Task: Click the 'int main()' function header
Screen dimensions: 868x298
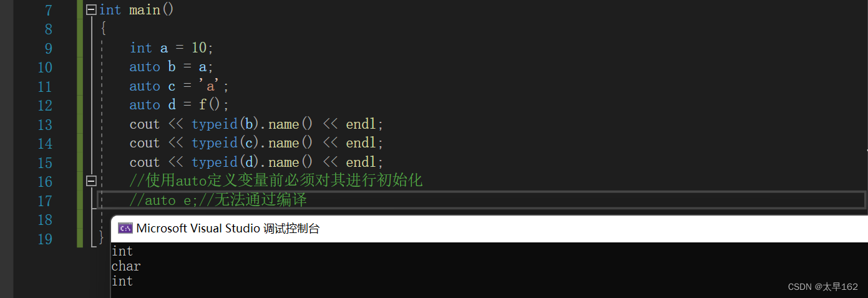Action: click(137, 10)
